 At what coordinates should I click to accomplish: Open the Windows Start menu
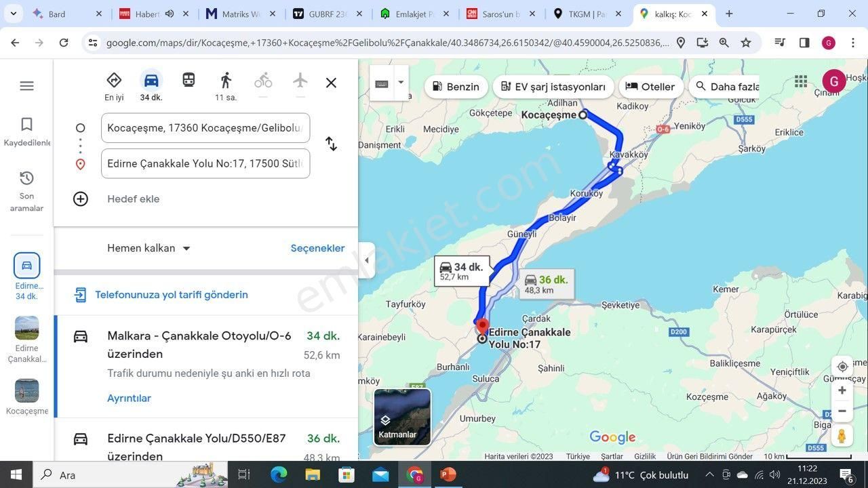pyautogui.click(x=16, y=474)
